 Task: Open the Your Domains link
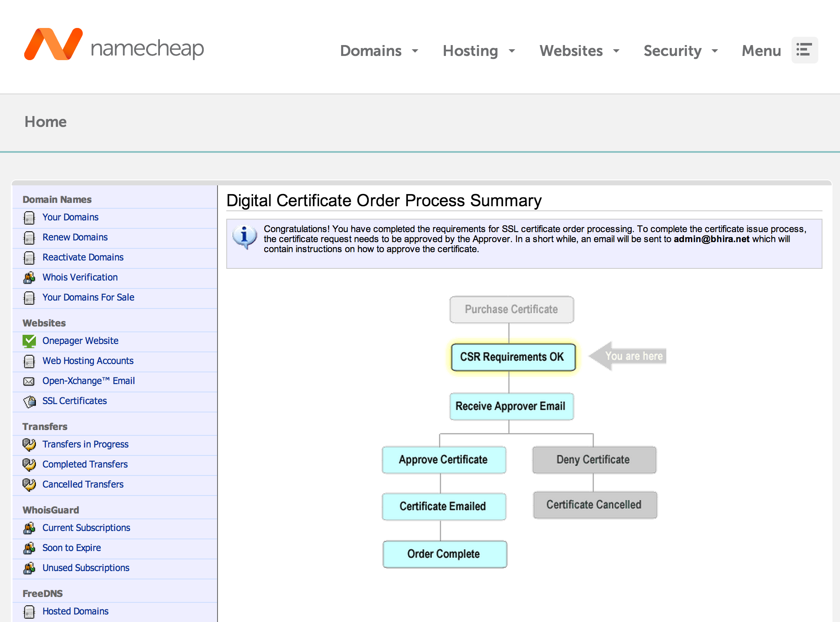71,217
